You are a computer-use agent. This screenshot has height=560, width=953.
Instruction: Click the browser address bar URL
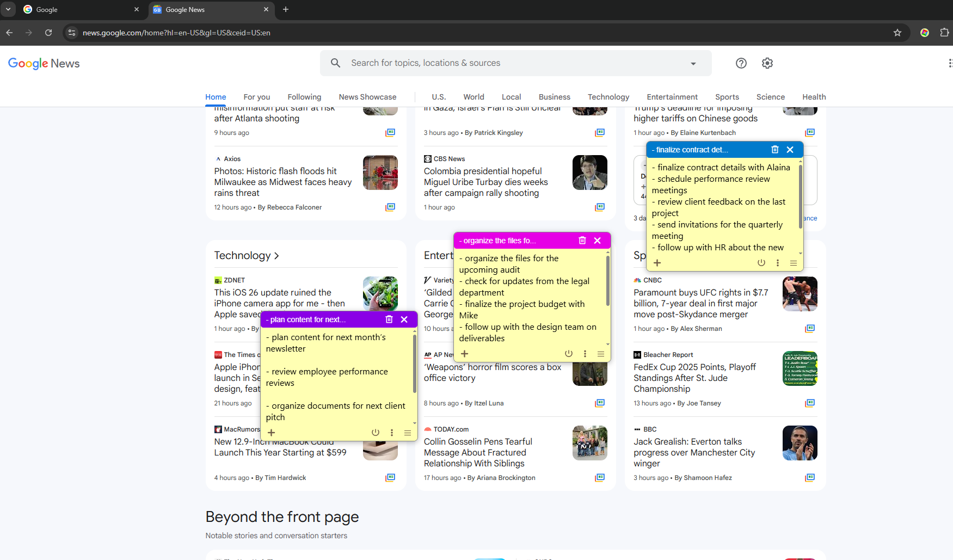[x=176, y=33]
